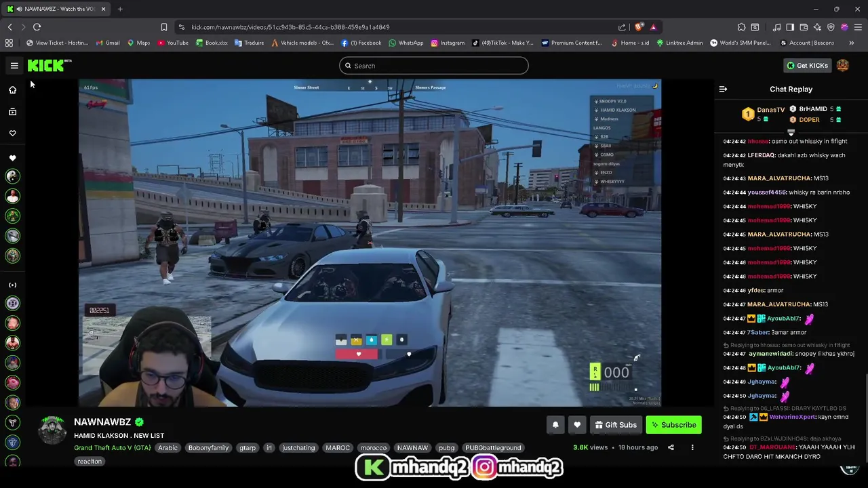Open (1) Facebook bookmark
This screenshot has height=488, width=868.
(x=361, y=43)
